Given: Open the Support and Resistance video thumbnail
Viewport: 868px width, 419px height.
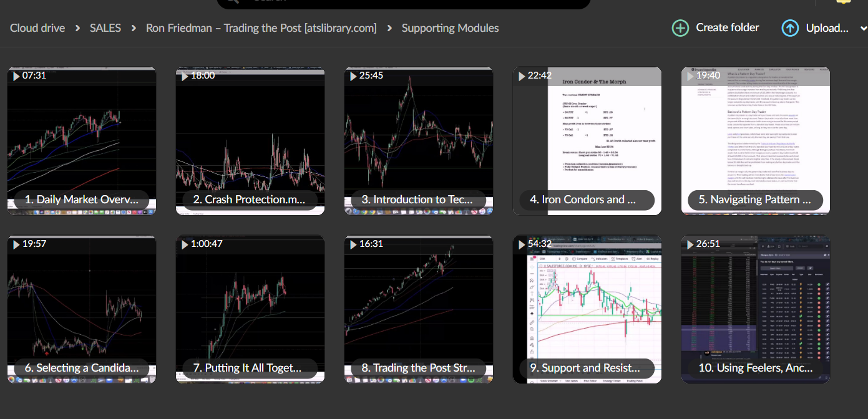Looking at the screenshot, I should click(587, 309).
